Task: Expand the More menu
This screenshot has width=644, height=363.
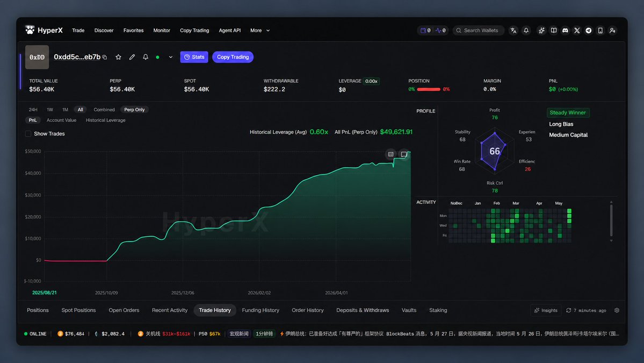Action: coord(260,31)
